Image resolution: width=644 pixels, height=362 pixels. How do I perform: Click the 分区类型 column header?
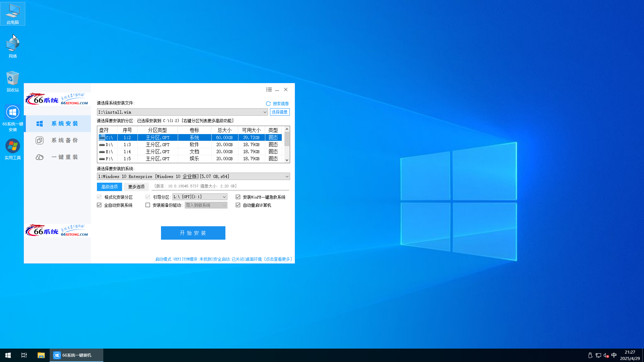(158, 130)
